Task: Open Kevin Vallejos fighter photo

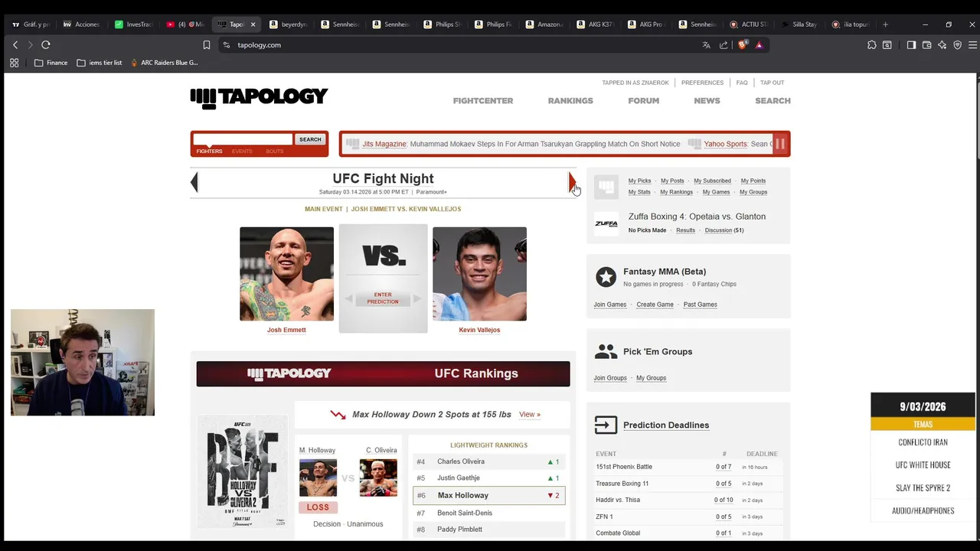Action: [x=479, y=274]
